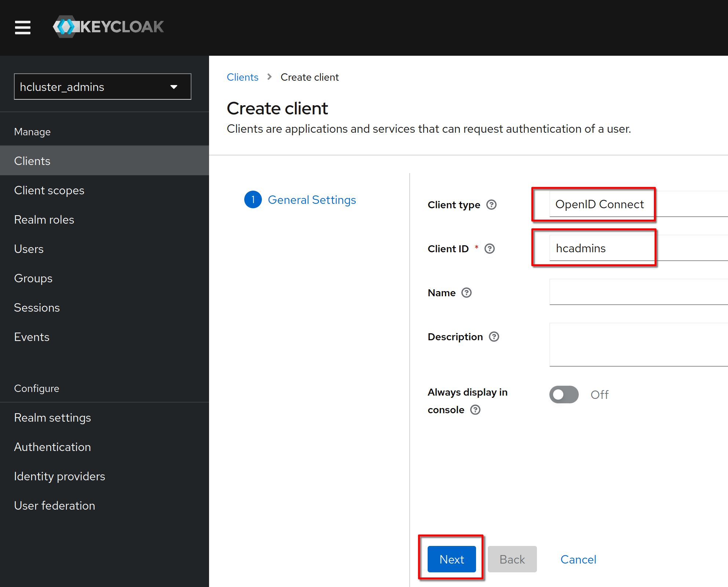
Task: Click the Keycloak logo
Action: (x=109, y=27)
